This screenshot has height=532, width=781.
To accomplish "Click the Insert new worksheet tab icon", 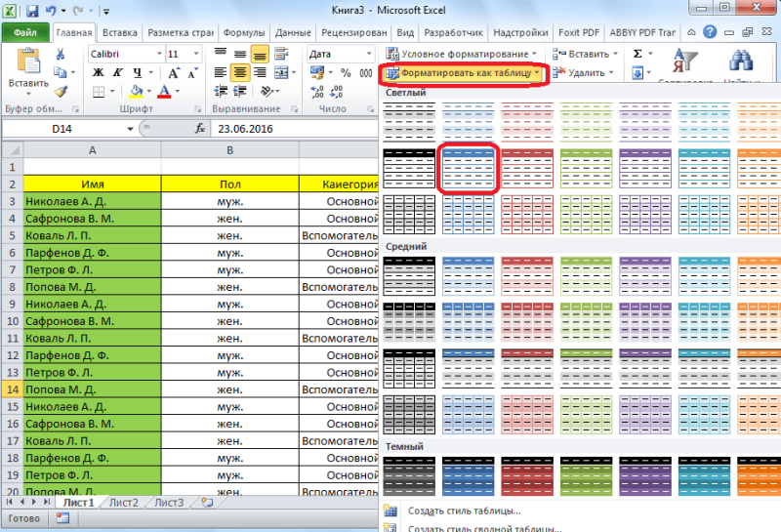I will tap(207, 502).
